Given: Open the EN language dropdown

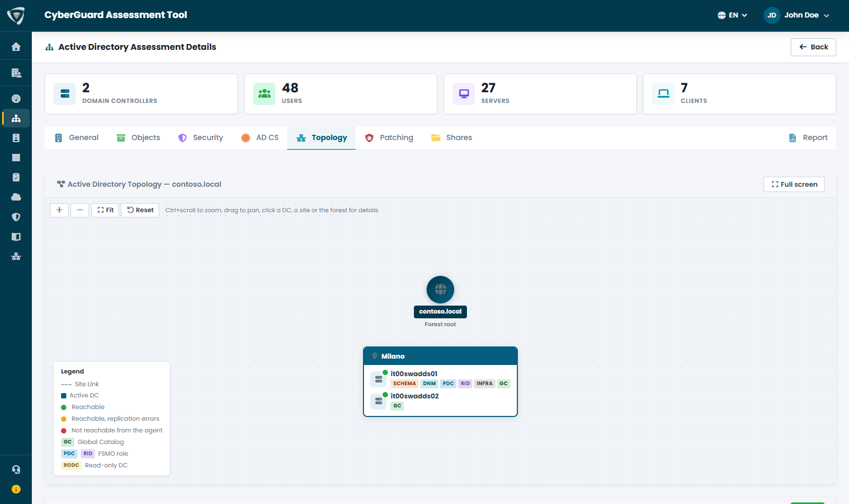Looking at the screenshot, I should pos(732,15).
